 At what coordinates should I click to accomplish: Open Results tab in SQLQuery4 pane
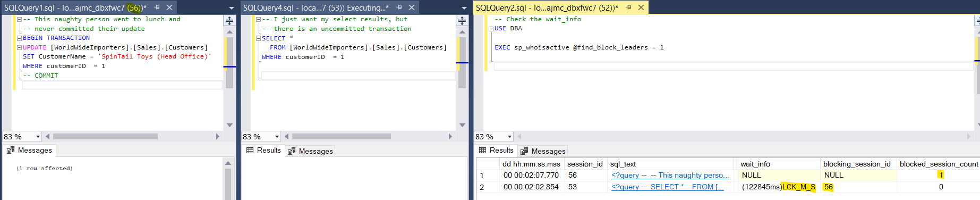click(263, 151)
